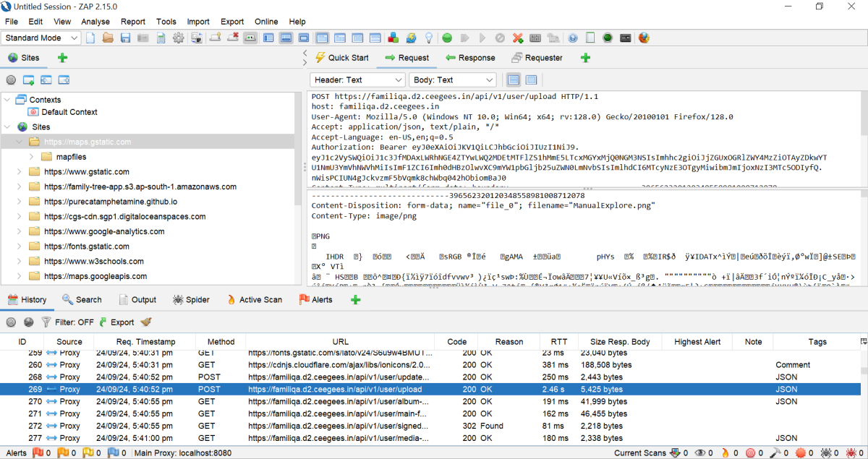Image resolution: width=868 pixels, height=459 pixels.
Task: Click the blue help question mark icon
Action: 573,38
